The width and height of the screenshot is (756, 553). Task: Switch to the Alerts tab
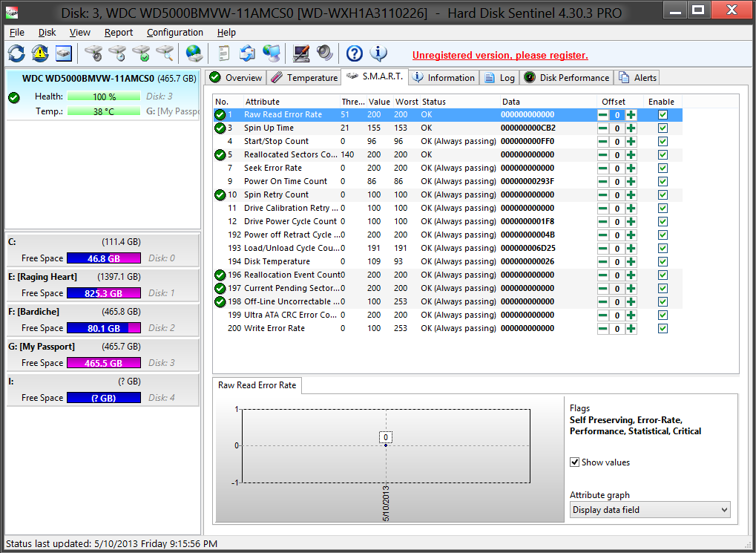[638, 78]
